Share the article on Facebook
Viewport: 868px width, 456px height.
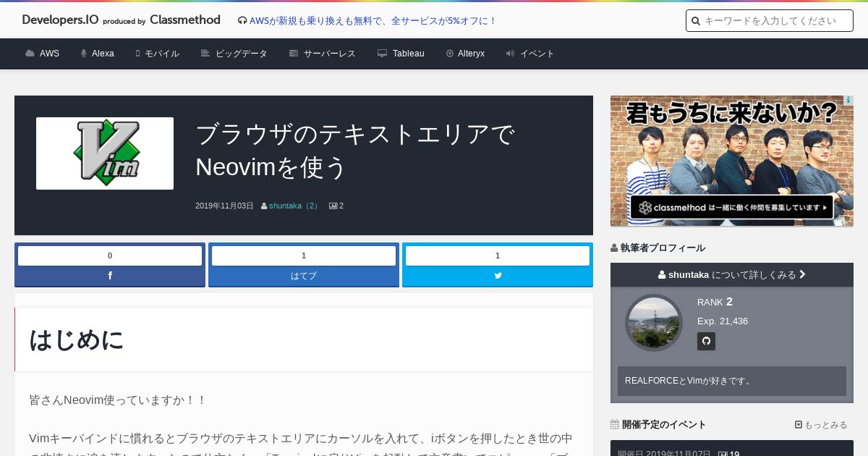click(110, 276)
